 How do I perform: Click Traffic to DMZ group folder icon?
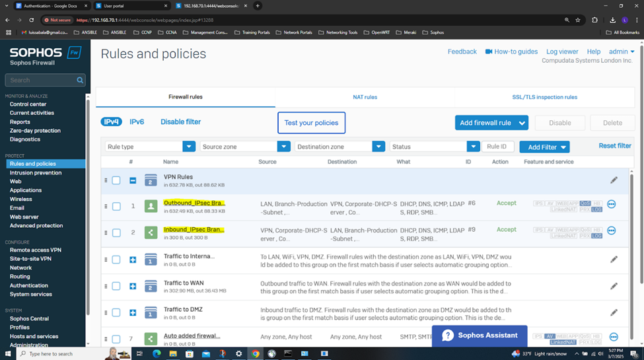tap(151, 312)
